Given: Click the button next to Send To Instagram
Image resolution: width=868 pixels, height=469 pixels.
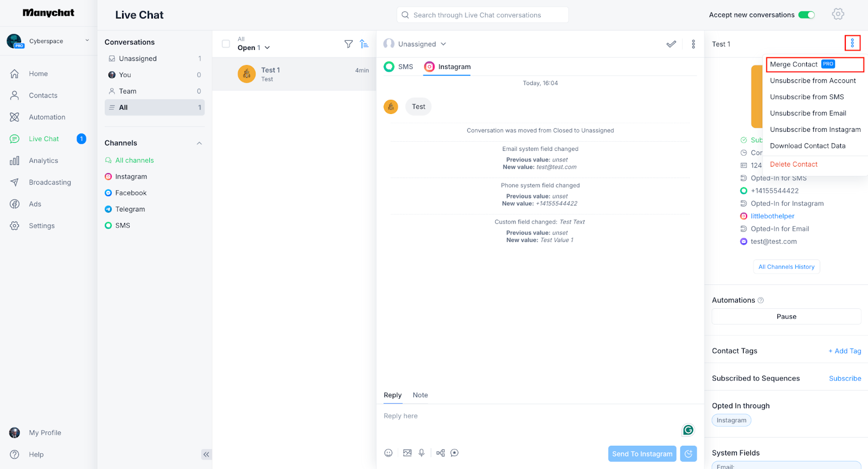Looking at the screenshot, I should [688, 454].
